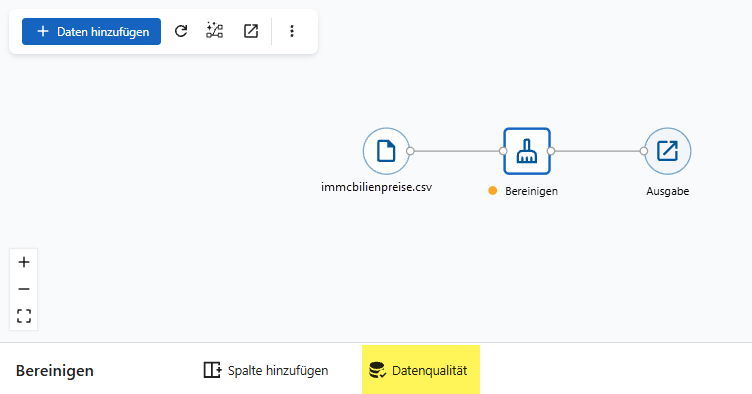
Task: Click the output connector of Bereinigen node
Action: click(551, 151)
